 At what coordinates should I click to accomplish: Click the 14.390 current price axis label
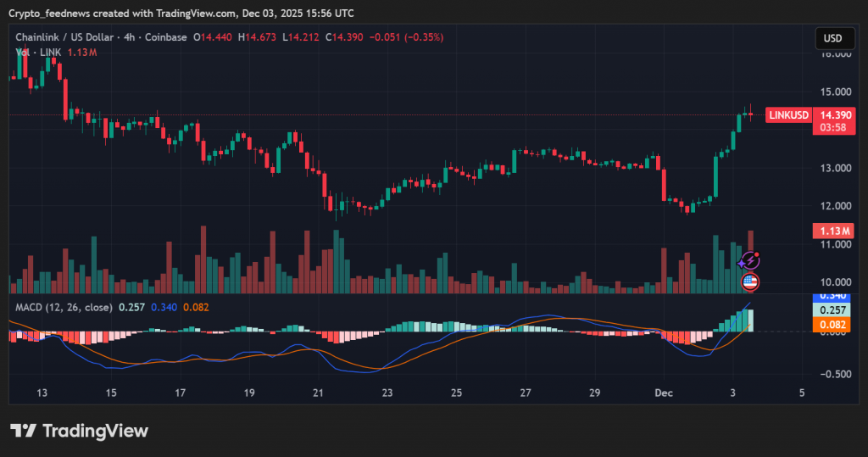[x=835, y=115]
